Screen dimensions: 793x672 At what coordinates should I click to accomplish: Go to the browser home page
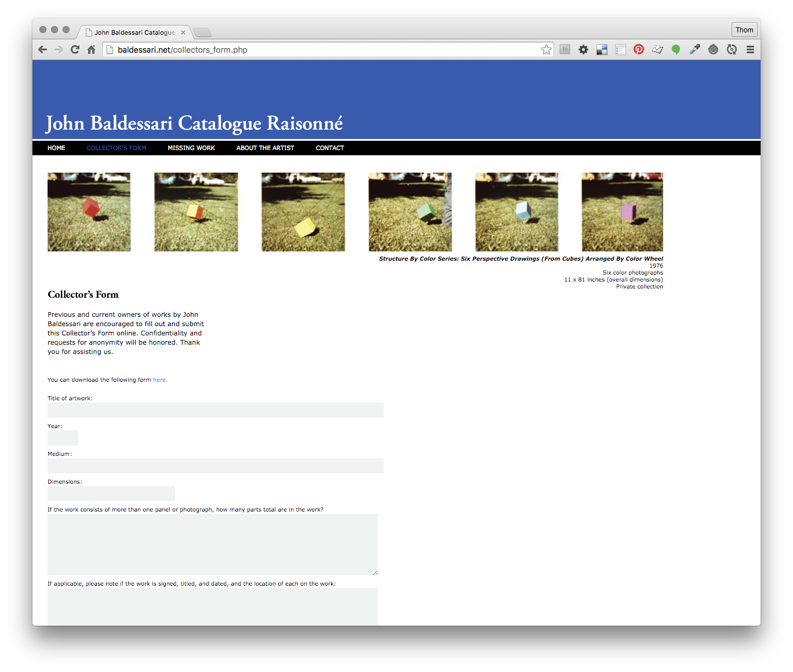click(x=91, y=50)
